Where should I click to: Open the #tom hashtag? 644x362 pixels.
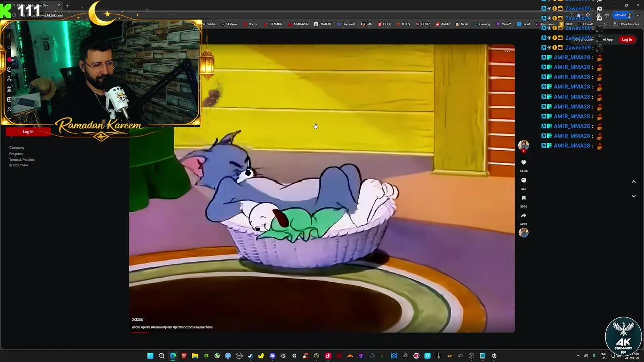tap(136, 327)
